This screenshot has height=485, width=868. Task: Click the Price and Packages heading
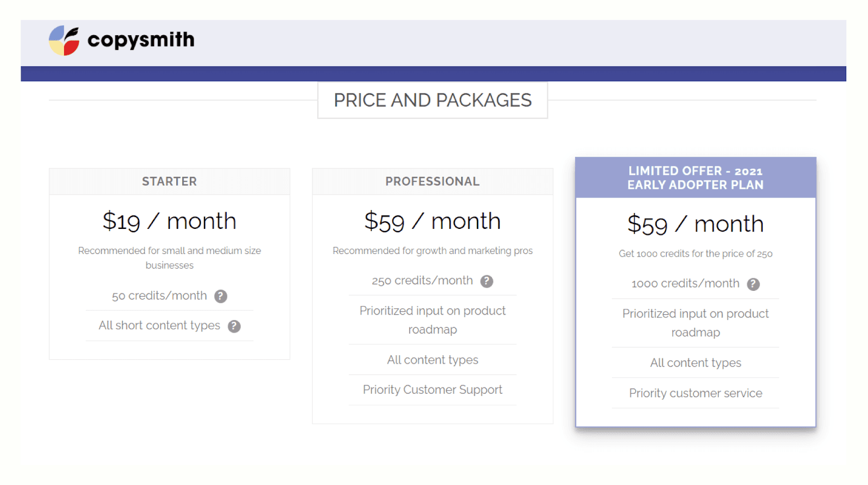pyautogui.click(x=432, y=100)
